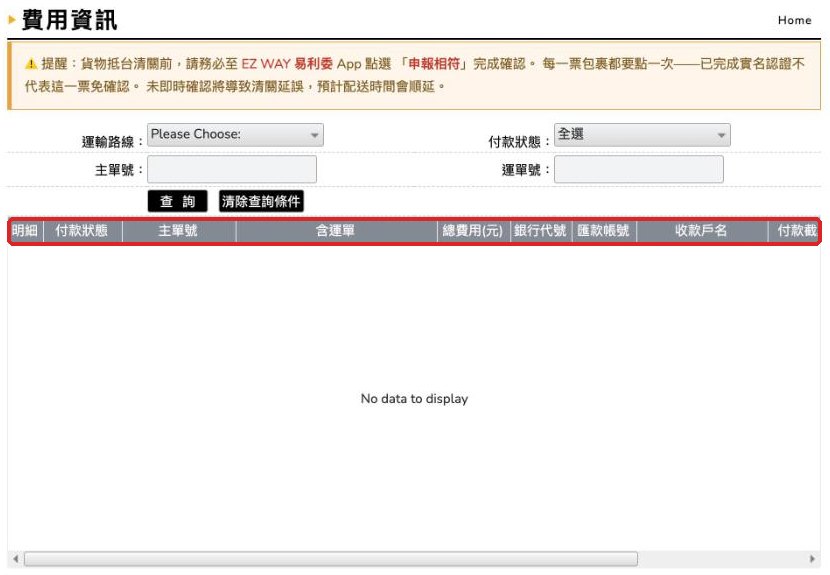Focus the 運單號 input field

coord(638,169)
